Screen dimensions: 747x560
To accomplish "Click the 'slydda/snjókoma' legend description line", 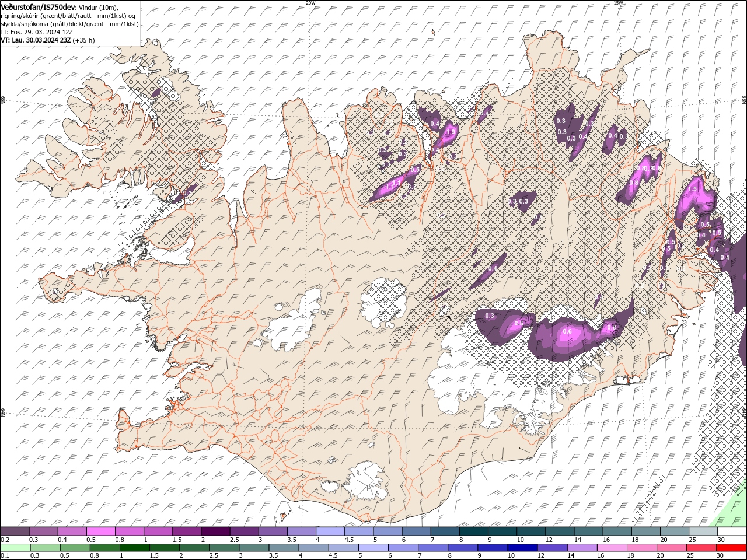I will [69, 24].
